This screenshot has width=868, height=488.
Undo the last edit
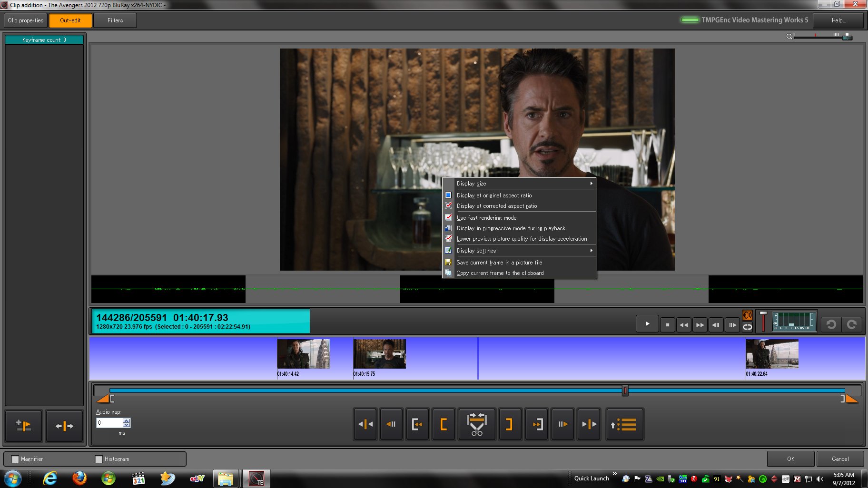click(831, 324)
